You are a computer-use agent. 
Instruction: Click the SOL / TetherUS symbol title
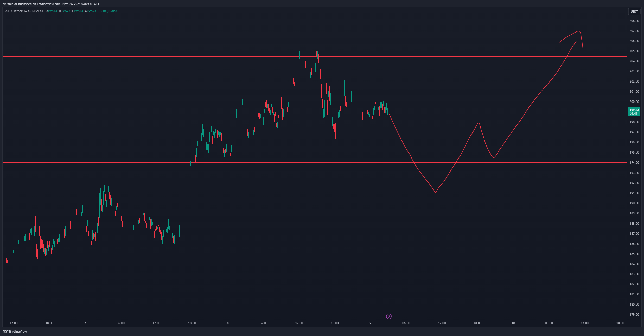tap(24, 11)
